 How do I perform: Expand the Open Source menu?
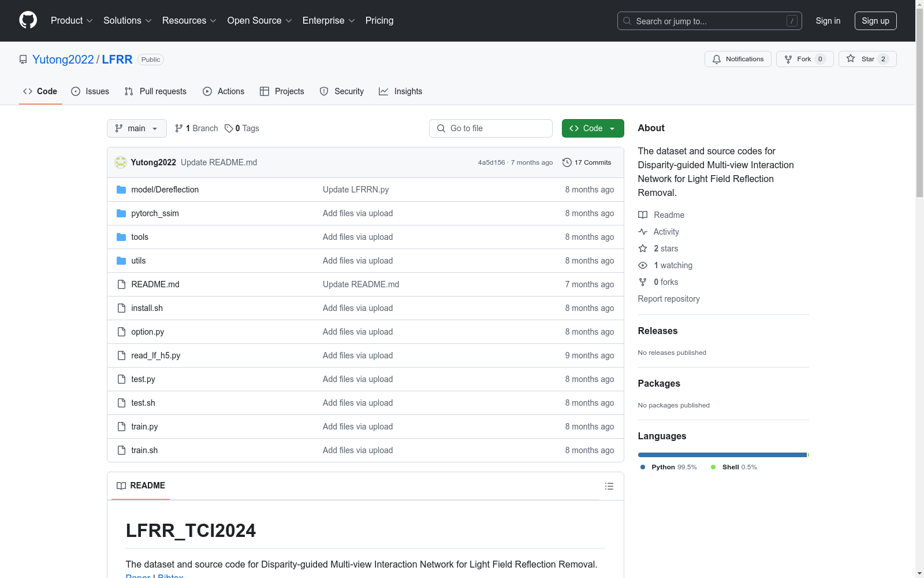(x=260, y=20)
